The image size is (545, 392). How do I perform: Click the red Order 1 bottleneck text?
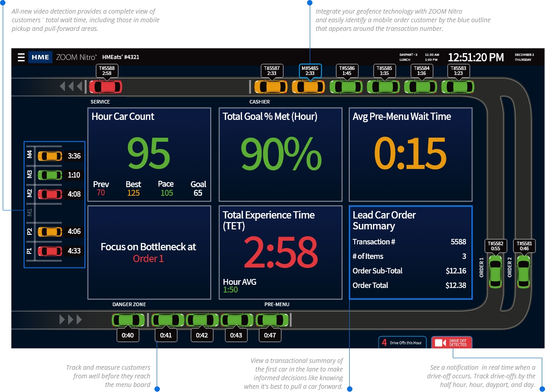click(148, 258)
